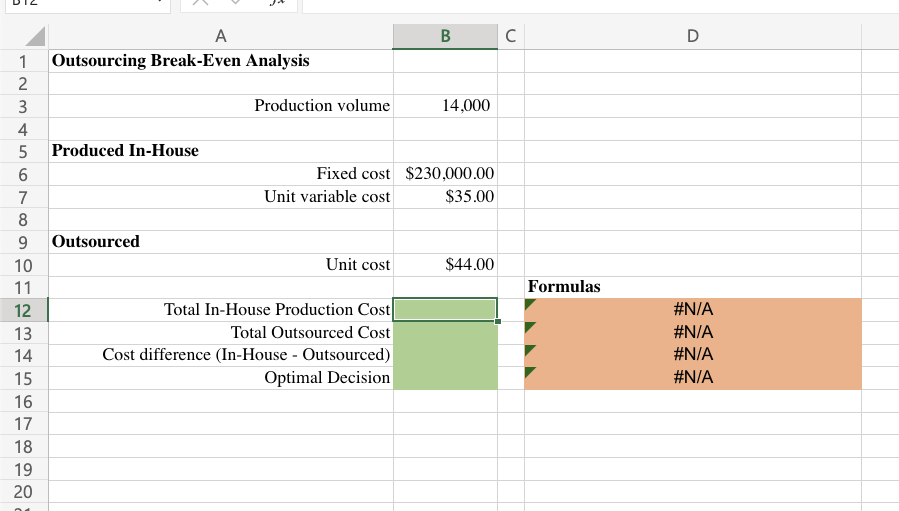Viewport: 899px width, 511px height.
Task: Click the 'Produced In-House' heading cell
Action: point(221,151)
